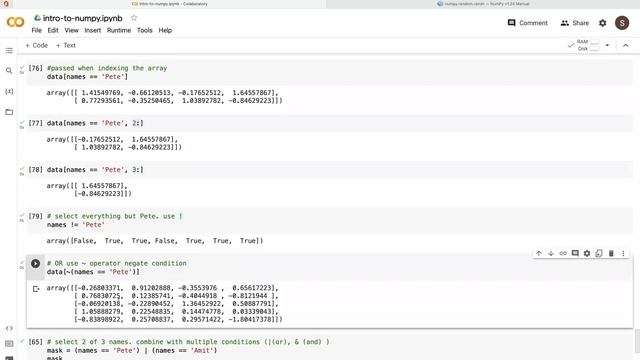Open the File menu
The image size is (640, 360).
(36, 30)
